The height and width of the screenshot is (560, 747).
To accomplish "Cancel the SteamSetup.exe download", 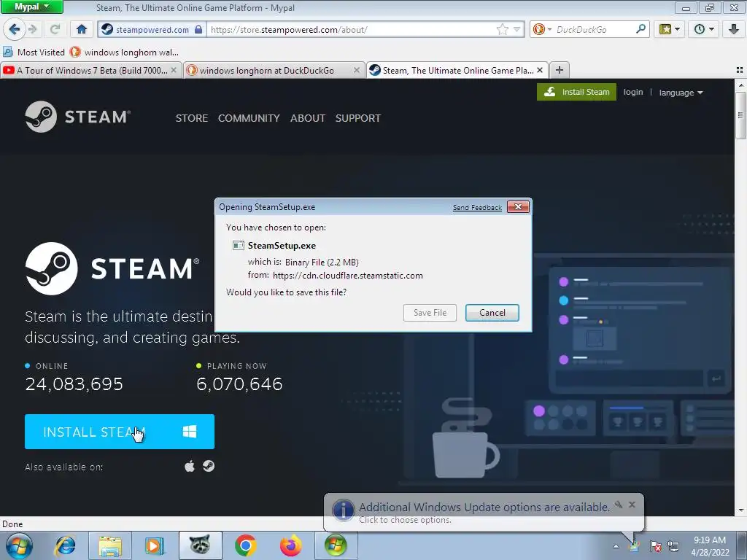I will [x=492, y=313].
